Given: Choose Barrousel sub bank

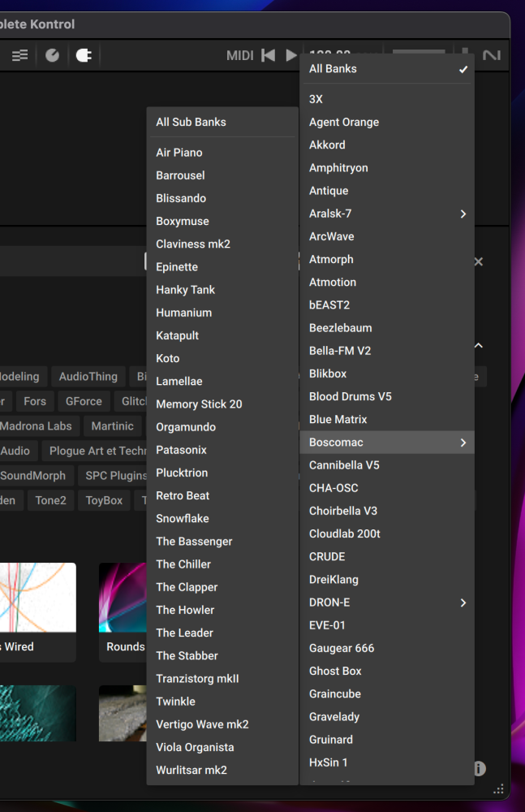Looking at the screenshot, I should click(222, 175).
